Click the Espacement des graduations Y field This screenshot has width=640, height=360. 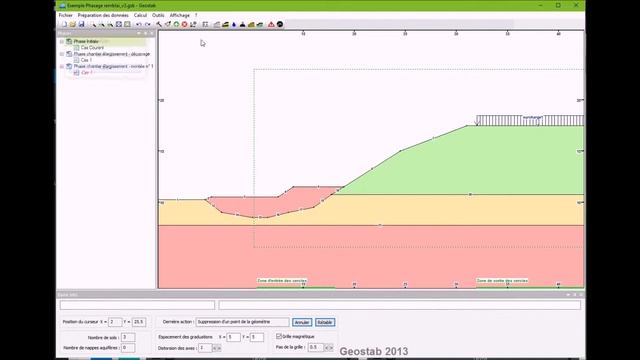pyautogui.click(x=257, y=337)
